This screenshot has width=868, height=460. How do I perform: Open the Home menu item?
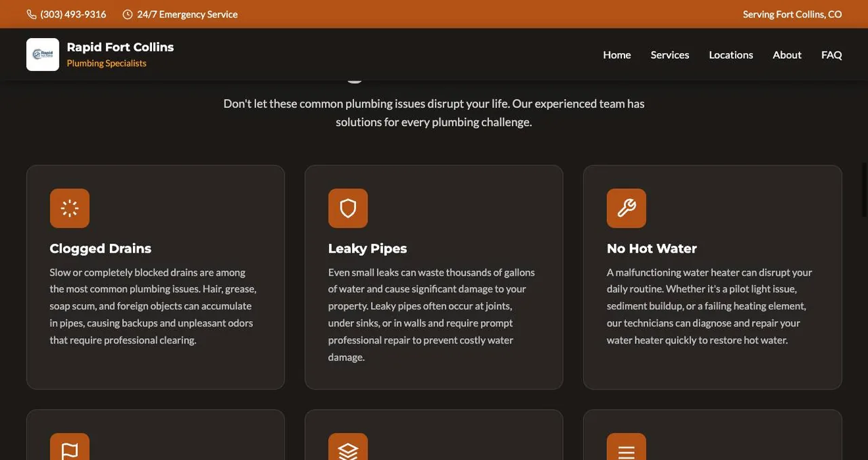[617, 55]
